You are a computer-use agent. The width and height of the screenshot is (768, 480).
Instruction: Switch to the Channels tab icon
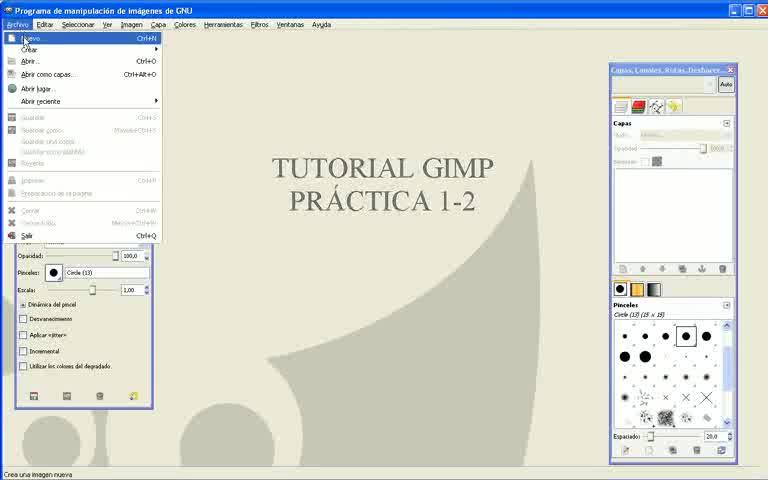(638, 107)
